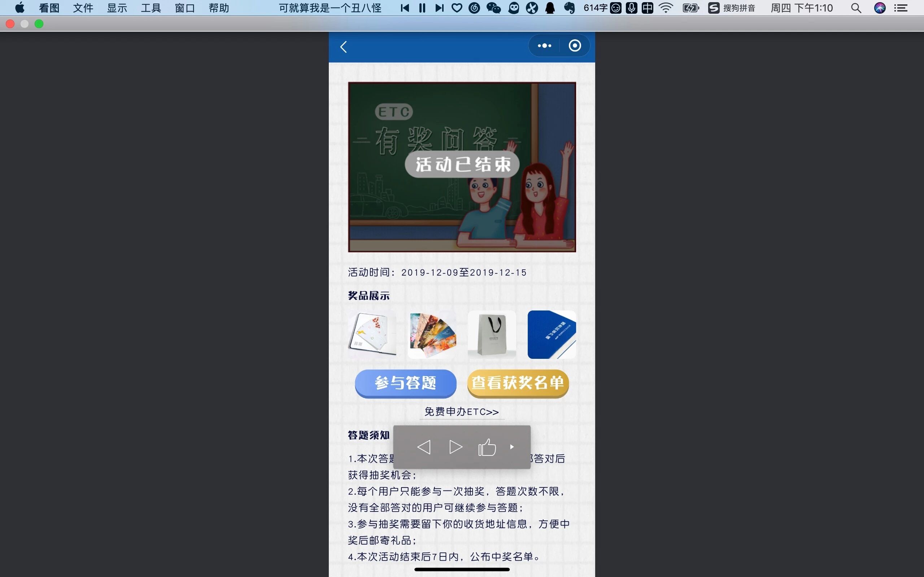This screenshot has height=577, width=924.
Task: Pause the music in menu bar
Action: 422,8
